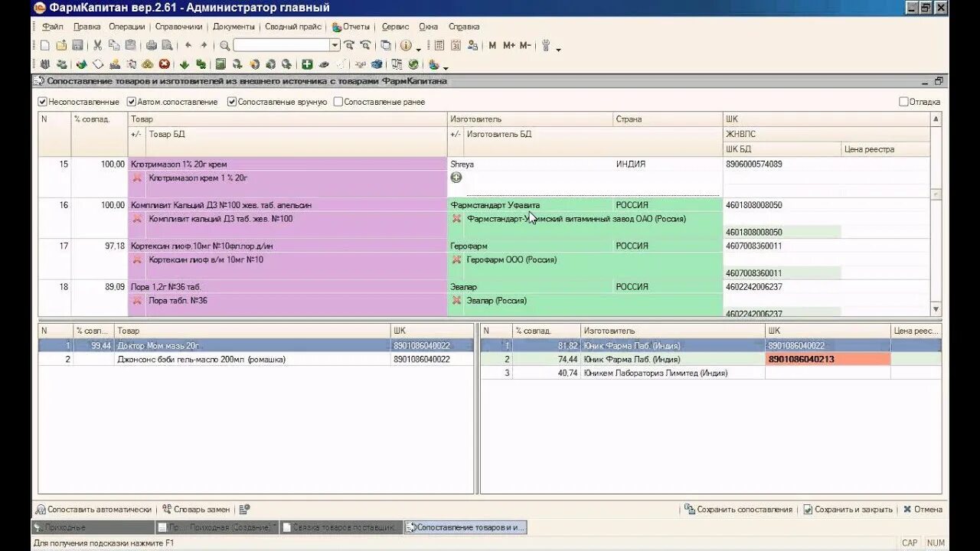The width and height of the screenshot is (980, 551).
Task: Remove match for Клотримазол крем 1 % 20г
Action: point(137,178)
